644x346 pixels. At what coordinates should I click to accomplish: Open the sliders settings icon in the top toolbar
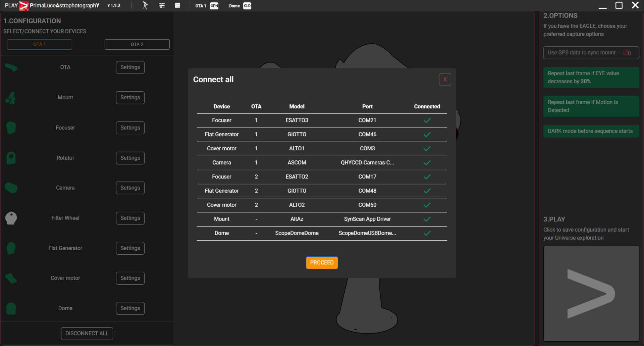pos(162,5)
